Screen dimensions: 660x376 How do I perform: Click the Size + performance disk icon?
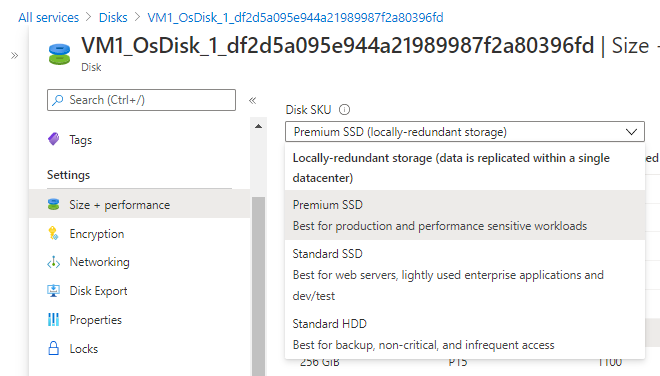(x=53, y=205)
